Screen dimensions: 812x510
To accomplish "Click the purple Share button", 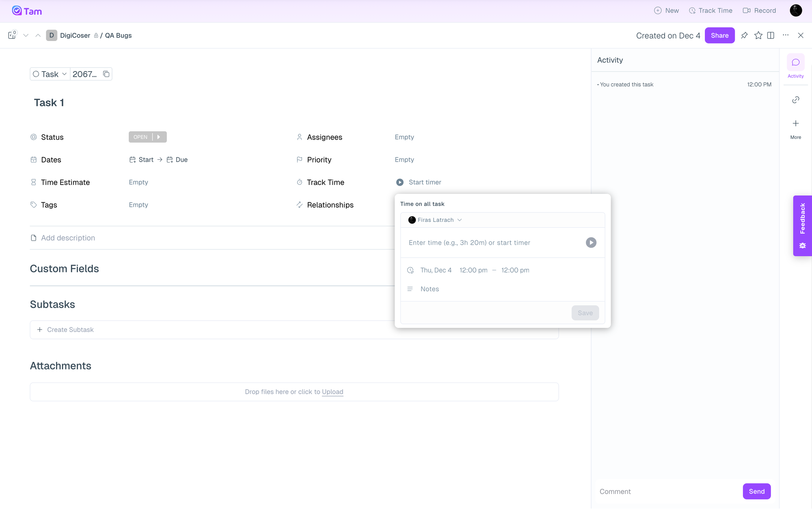I will [719, 35].
